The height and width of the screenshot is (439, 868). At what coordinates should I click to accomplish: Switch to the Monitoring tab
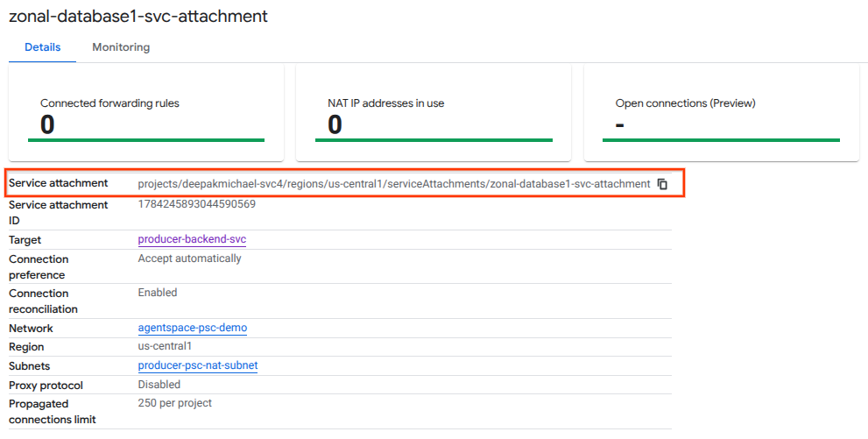click(x=121, y=47)
